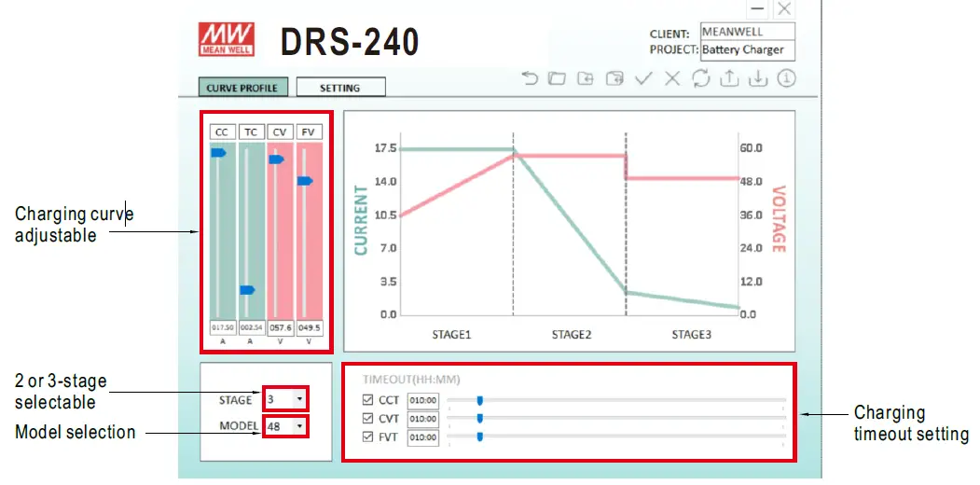Click the DRS-240 title text

tap(350, 43)
